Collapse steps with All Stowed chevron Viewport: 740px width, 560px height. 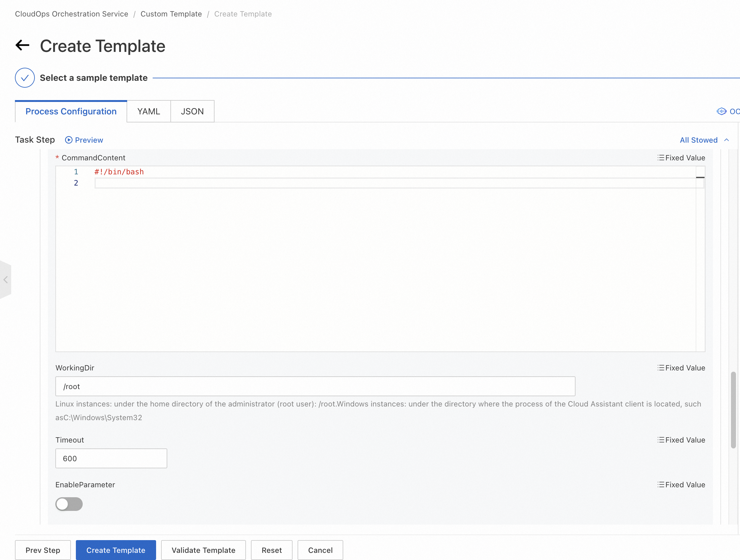pyautogui.click(x=726, y=140)
